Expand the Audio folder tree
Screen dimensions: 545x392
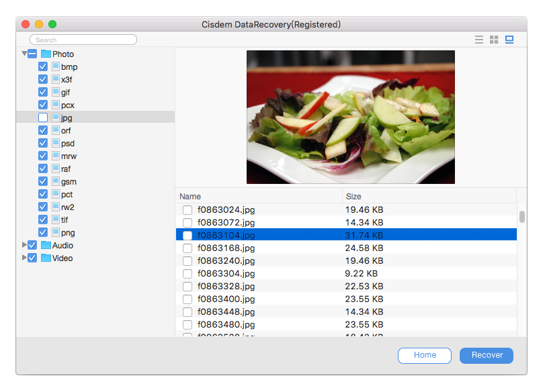[24, 245]
